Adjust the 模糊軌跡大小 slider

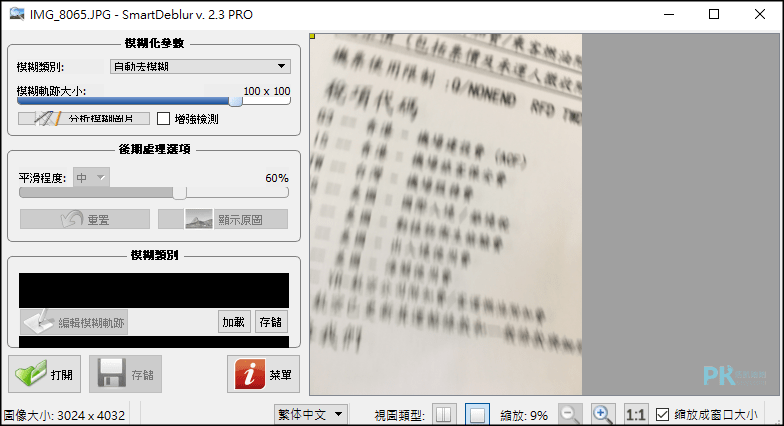click(154, 102)
